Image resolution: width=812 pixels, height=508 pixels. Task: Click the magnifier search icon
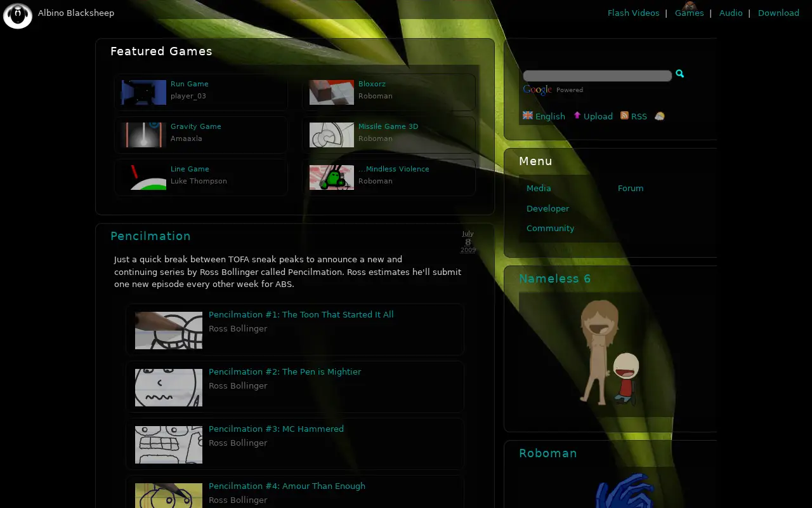pyautogui.click(x=679, y=74)
